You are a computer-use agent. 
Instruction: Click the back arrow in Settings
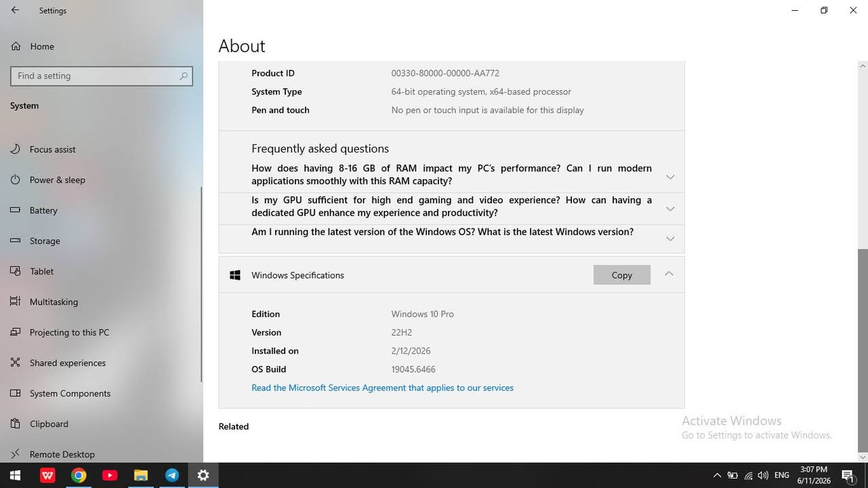click(x=15, y=11)
